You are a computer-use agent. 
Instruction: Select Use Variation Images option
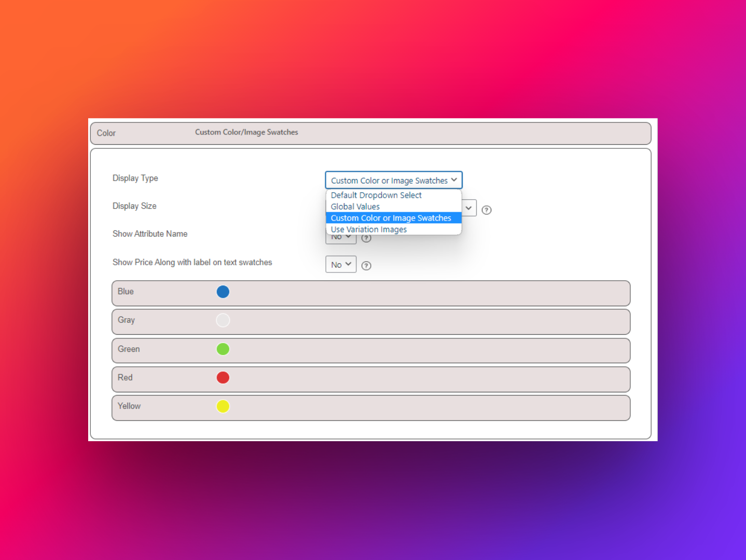point(369,229)
